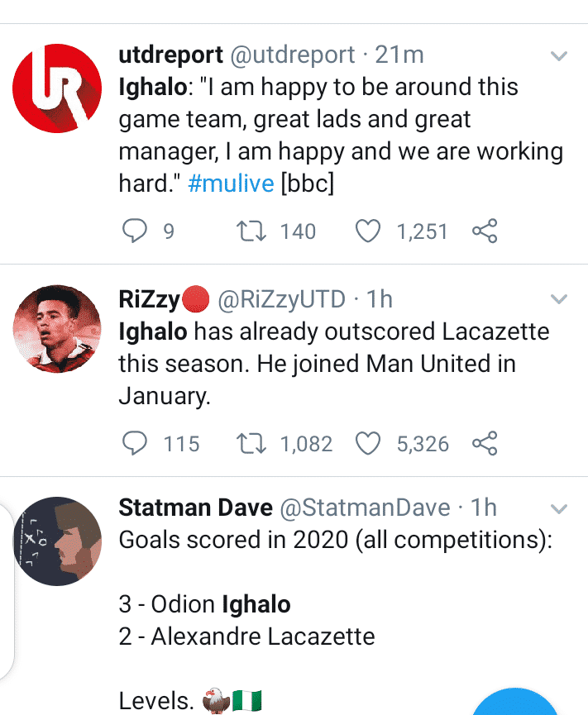Reply to the utdreport Ighalo tweet

(135, 232)
